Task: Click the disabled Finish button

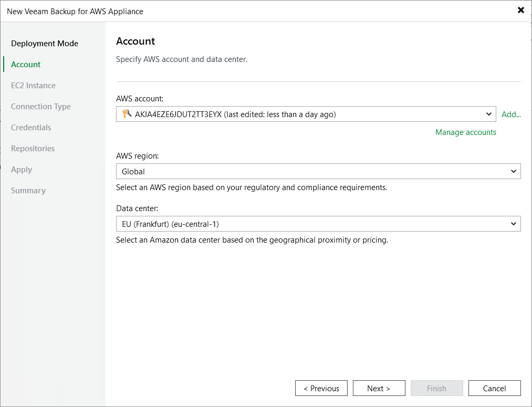Action: [x=436, y=388]
